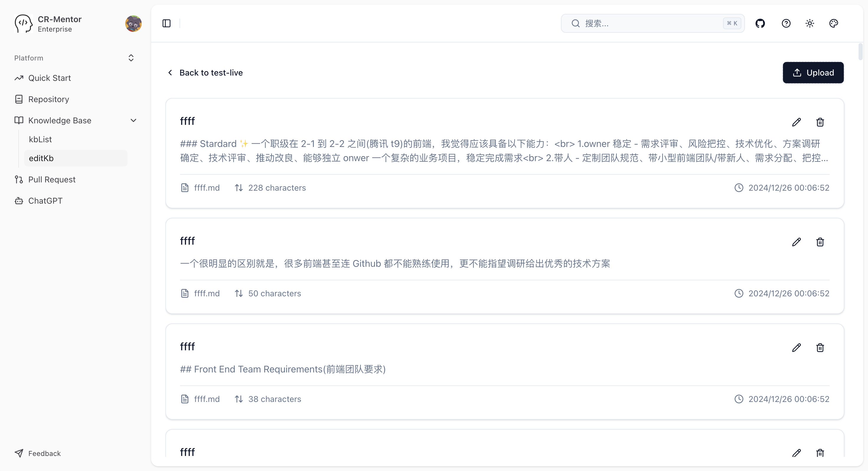
Task: Collapse the Knowledge Base section
Action: 133,120
